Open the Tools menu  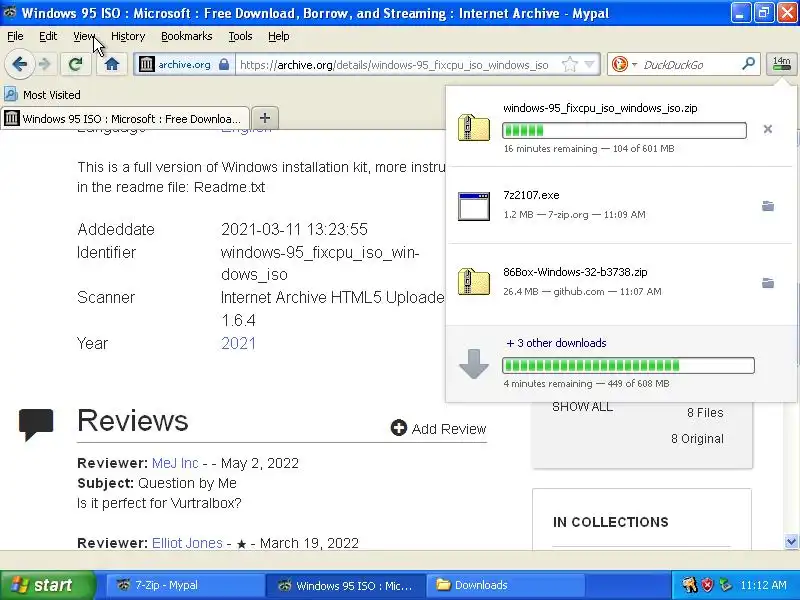(x=240, y=36)
